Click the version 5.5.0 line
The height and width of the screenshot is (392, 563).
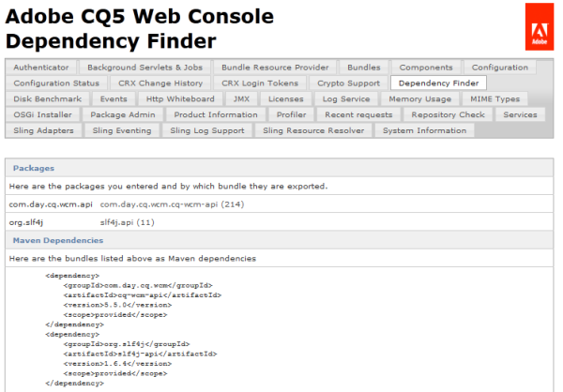pos(118,305)
